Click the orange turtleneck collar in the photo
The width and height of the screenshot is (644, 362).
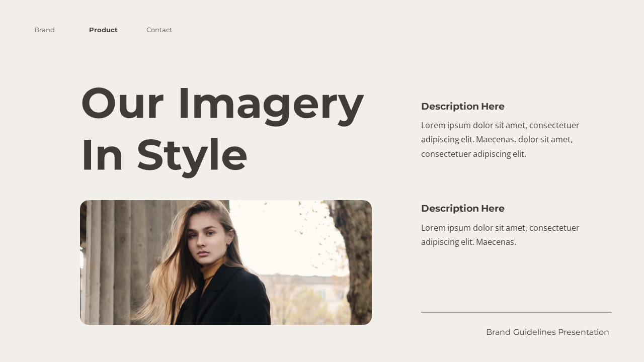[x=212, y=270]
